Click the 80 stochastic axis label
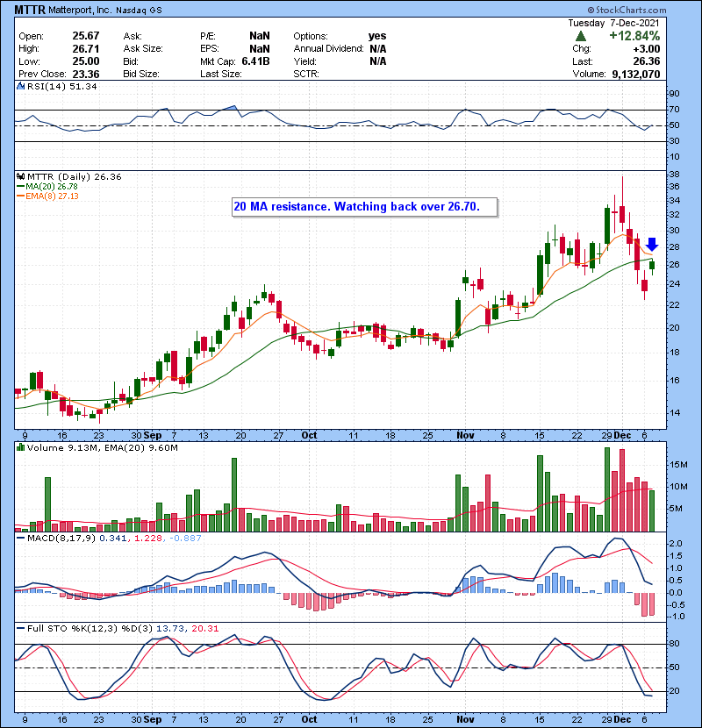Image resolution: width=702 pixels, height=728 pixels. click(x=674, y=644)
